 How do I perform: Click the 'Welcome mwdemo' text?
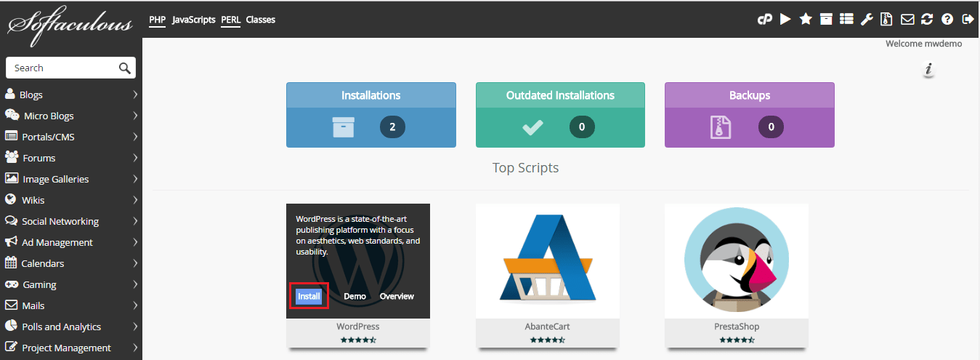(923, 44)
